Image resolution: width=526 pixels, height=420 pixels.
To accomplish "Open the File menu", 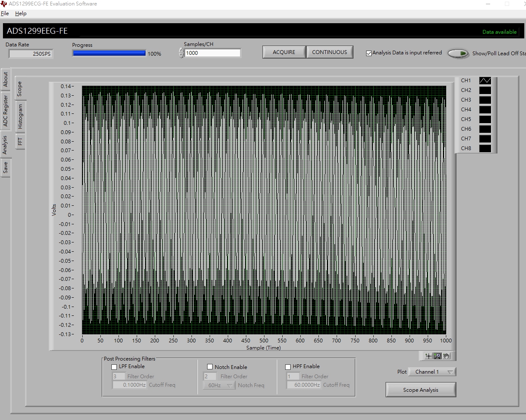I will tap(5, 13).
